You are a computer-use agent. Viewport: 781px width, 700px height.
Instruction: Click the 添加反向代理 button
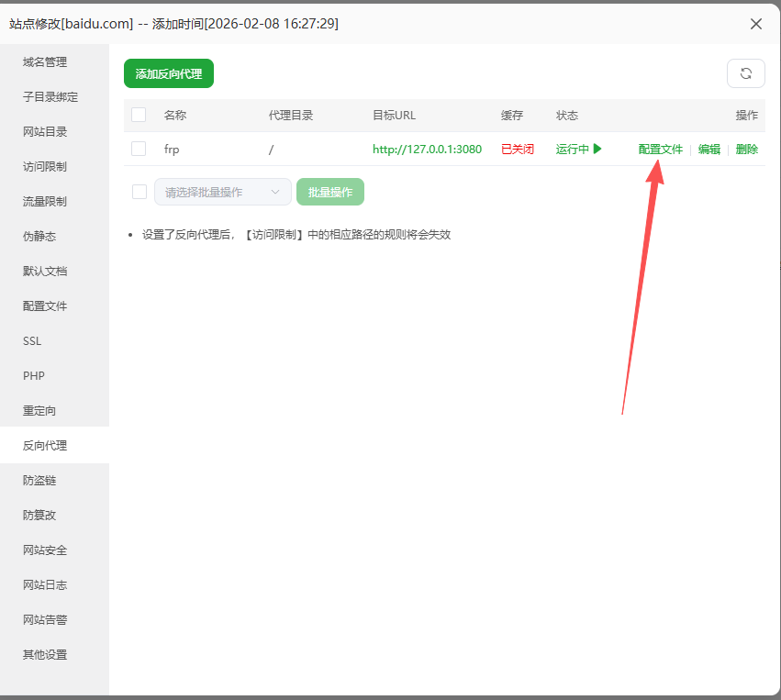[169, 73]
